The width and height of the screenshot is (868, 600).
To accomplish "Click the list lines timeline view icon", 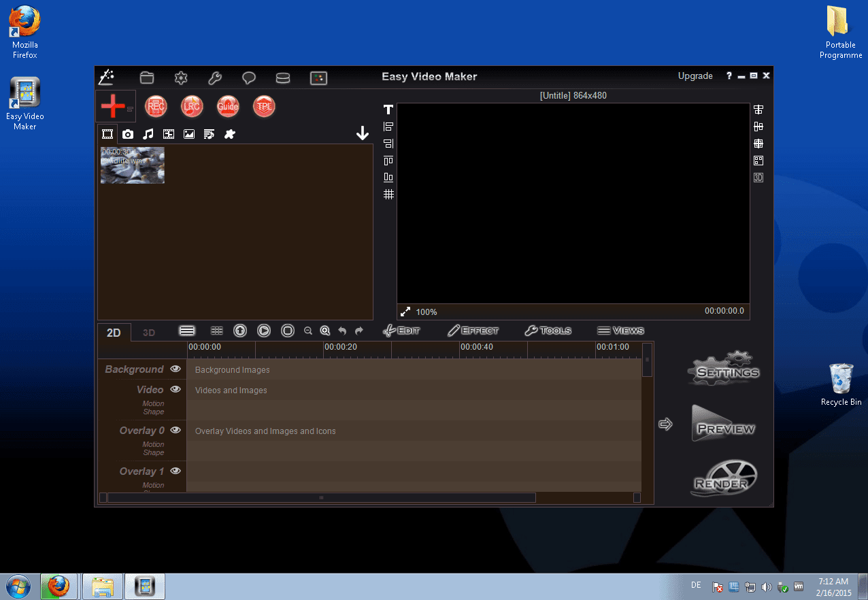I will point(187,331).
